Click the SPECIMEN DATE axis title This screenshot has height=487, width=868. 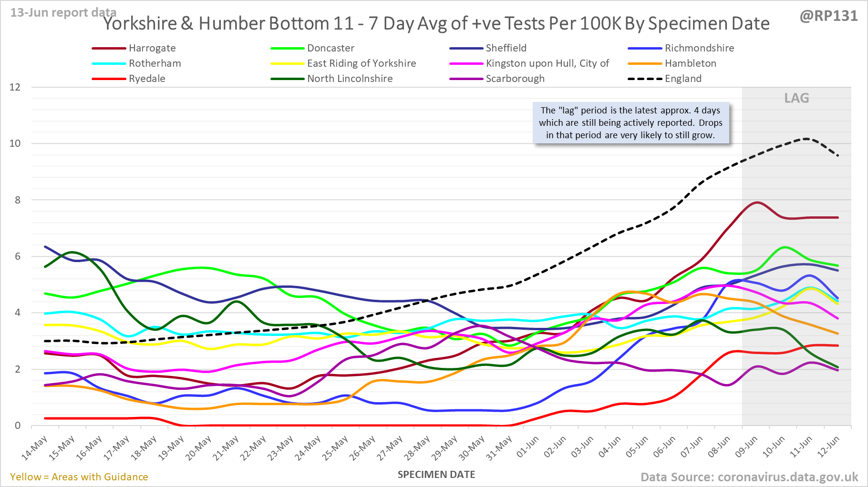[436, 475]
